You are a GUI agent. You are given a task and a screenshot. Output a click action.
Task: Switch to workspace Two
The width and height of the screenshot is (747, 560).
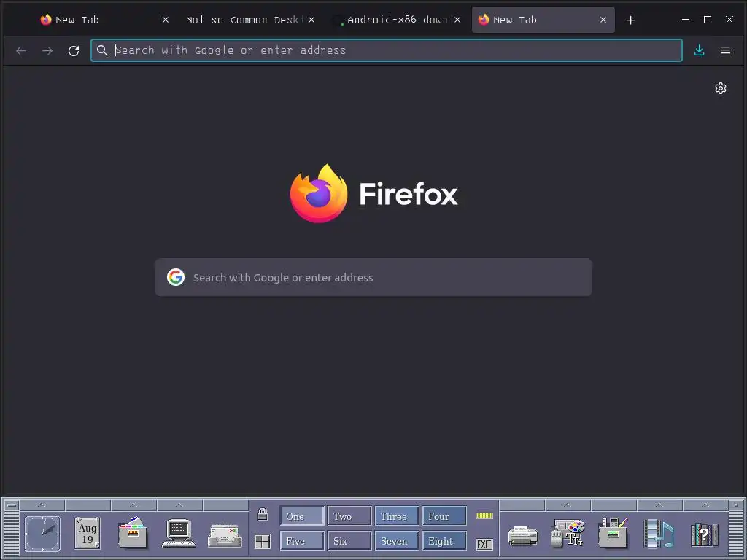pyautogui.click(x=349, y=516)
